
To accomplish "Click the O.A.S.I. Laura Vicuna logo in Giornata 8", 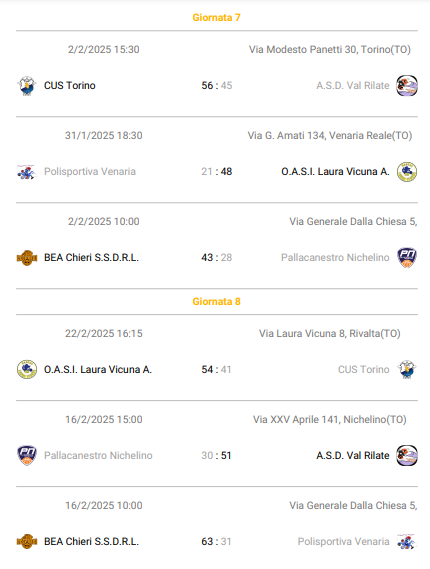I will 27,369.
